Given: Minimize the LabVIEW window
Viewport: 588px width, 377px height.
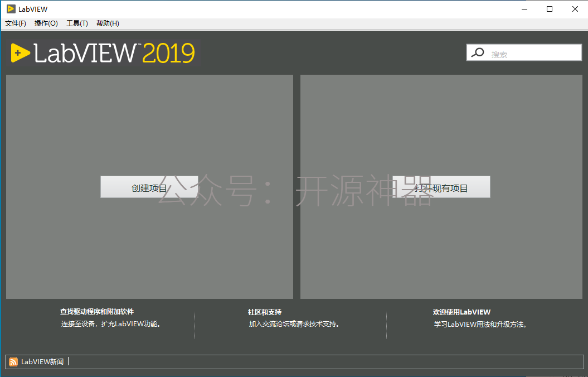Looking at the screenshot, I should click(524, 9).
